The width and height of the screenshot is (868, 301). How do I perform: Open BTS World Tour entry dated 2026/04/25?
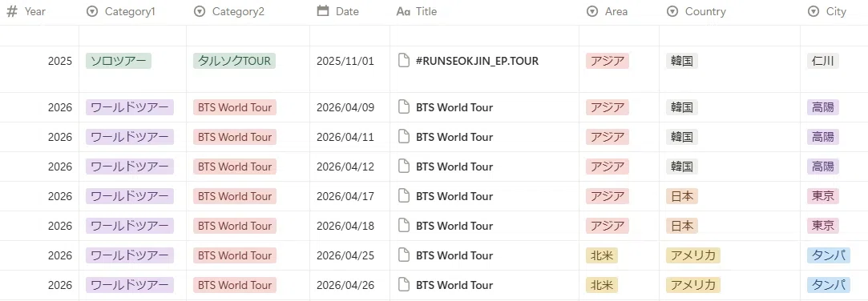(454, 255)
